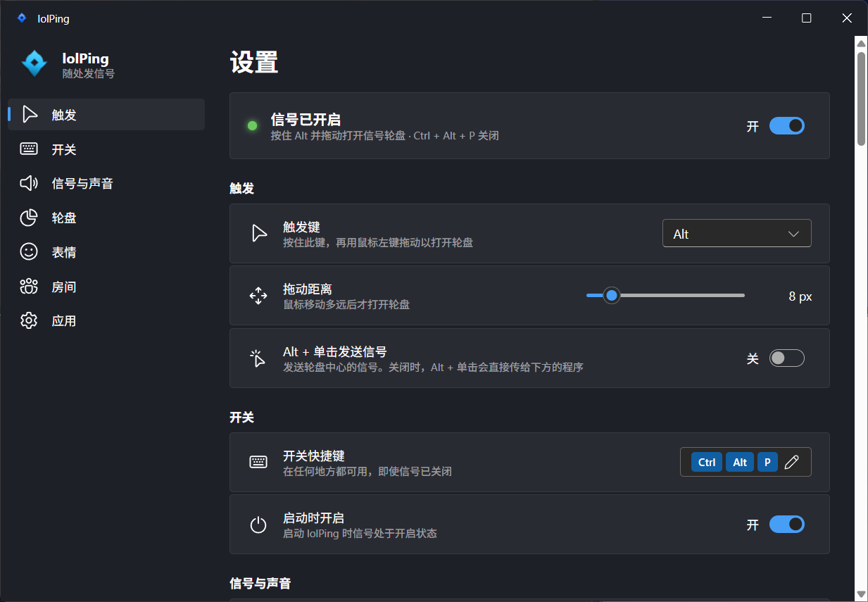Disable the 启动时开启 toggle
The image size is (868, 602).
click(x=786, y=525)
